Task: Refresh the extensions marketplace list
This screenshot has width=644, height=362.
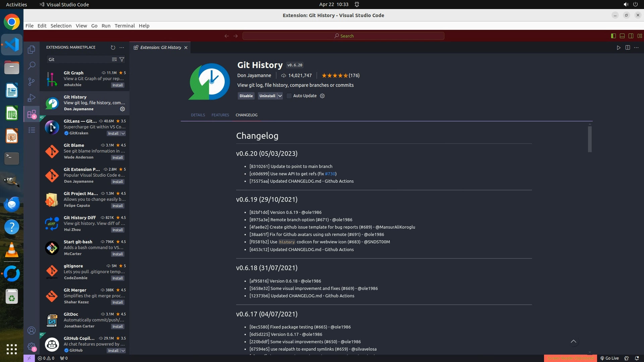Action: 113,48
